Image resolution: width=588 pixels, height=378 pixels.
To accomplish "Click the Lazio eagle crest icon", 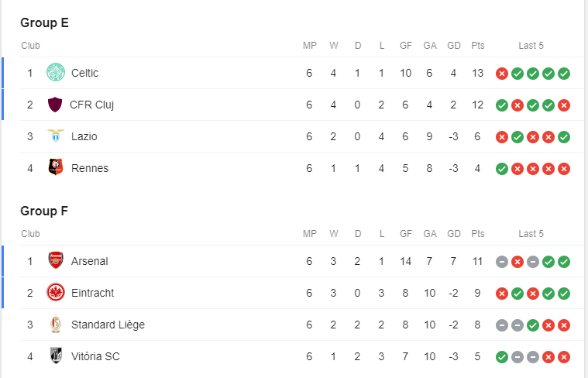I will pos(56,136).
